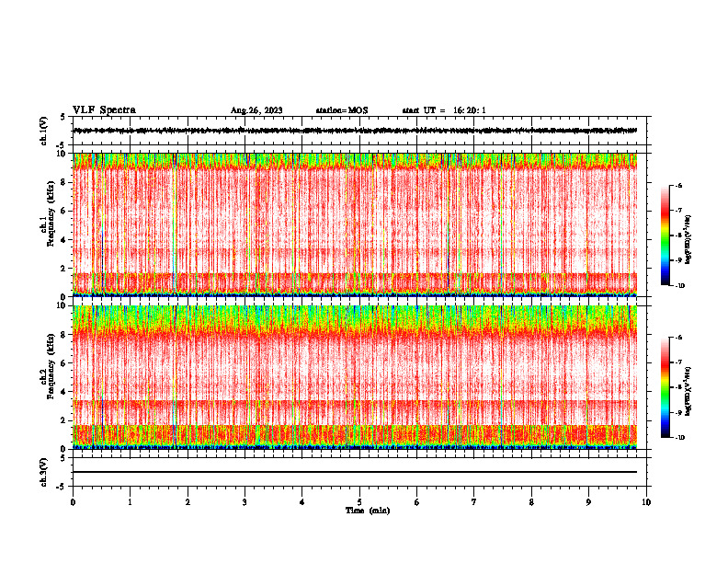
Task: Click the "1" tick on the time axis
Action: [130, 502]
